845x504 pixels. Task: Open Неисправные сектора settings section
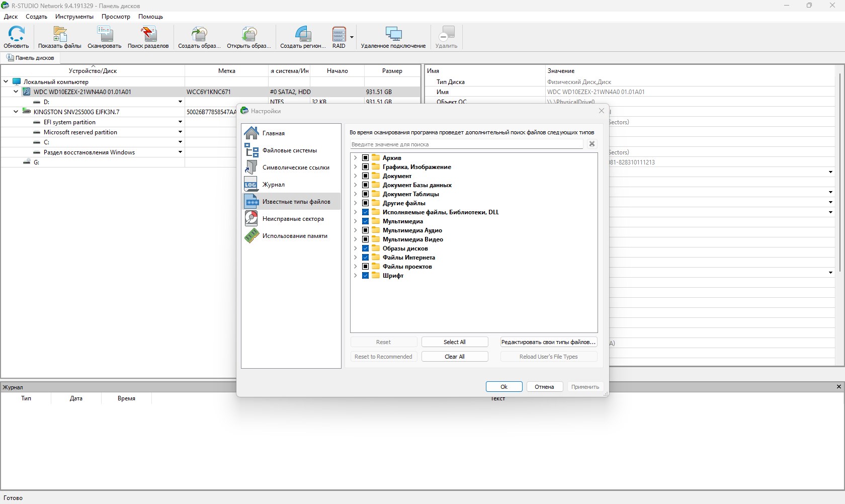[291, 219]
